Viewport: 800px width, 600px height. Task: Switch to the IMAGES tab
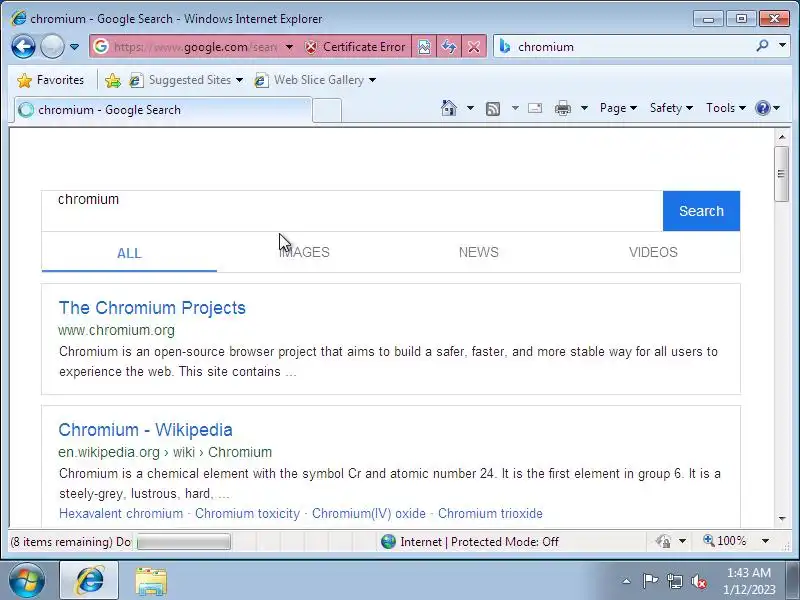pyautogui.click(x=304, y=253)
